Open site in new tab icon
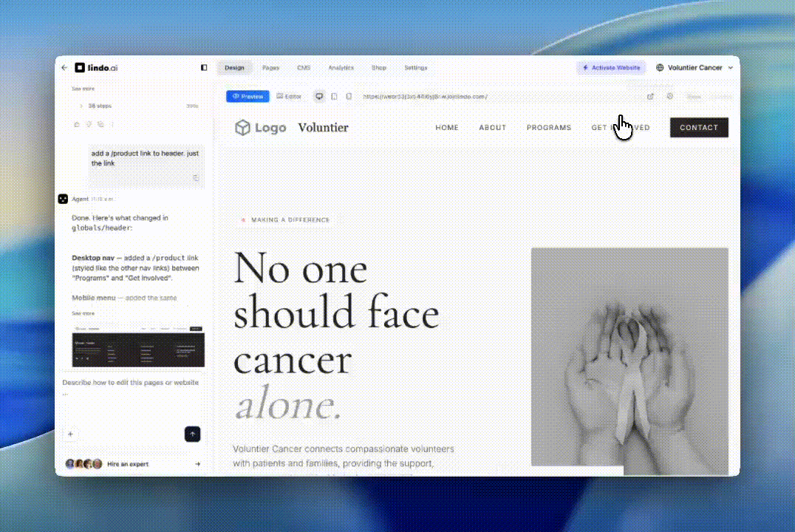This screenshot has height=532, width=795. 650,96
